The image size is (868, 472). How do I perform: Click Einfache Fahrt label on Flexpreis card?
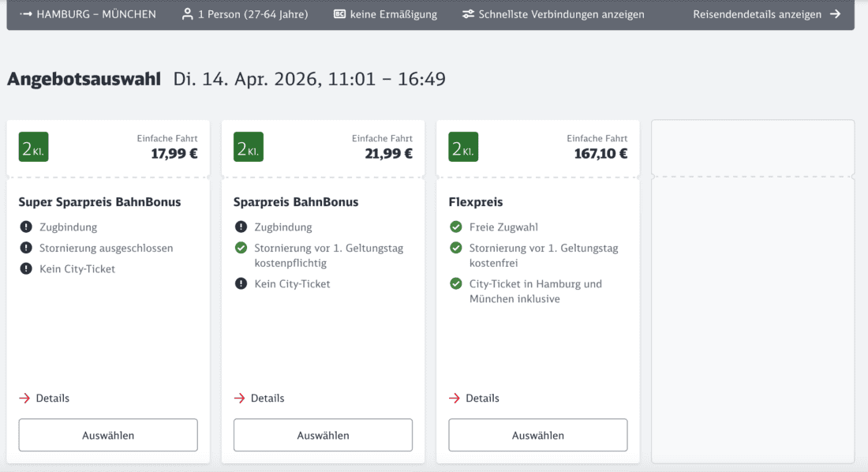point(597,138)
